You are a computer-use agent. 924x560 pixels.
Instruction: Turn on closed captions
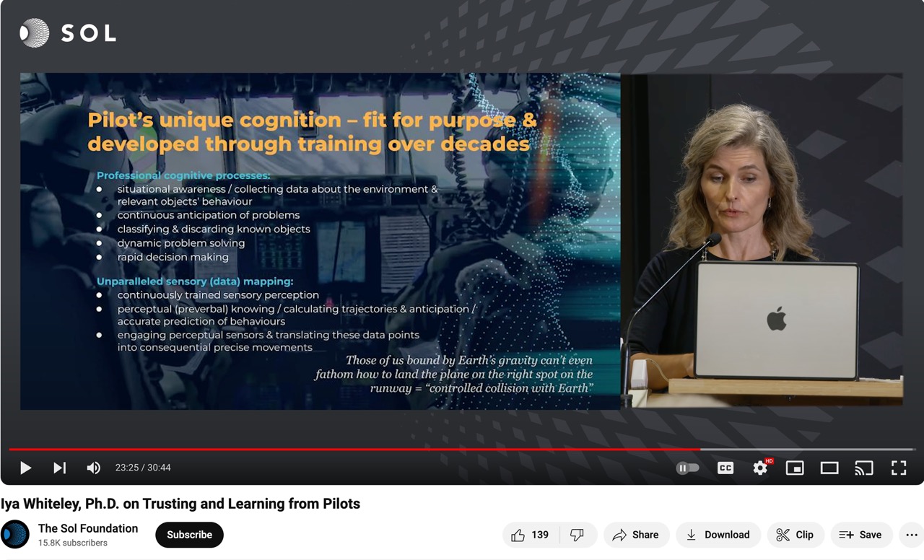tap(725, 468)
